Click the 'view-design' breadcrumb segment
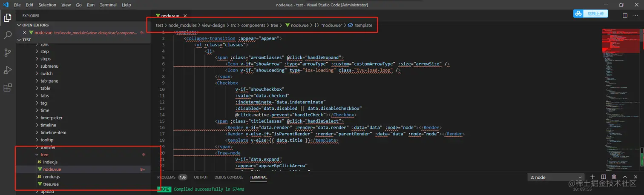644x195 pixels. [x=213, y=25]
